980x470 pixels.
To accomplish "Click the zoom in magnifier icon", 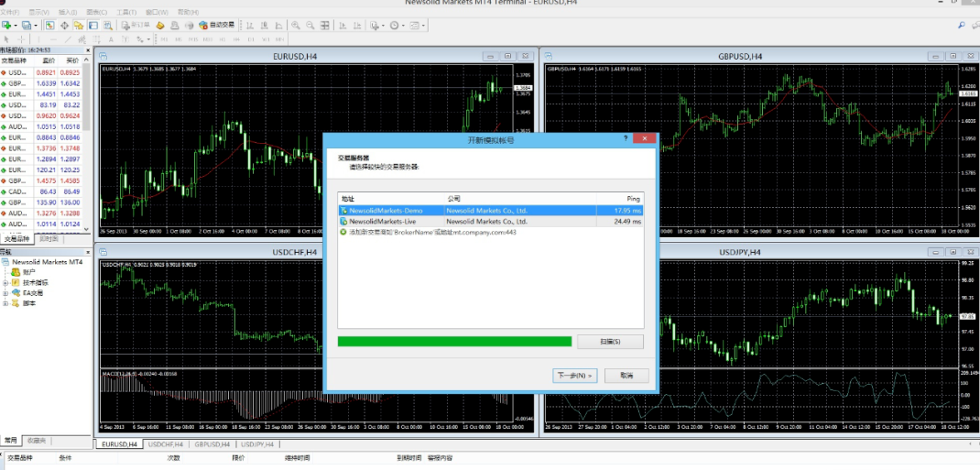I will coord(295,25).
